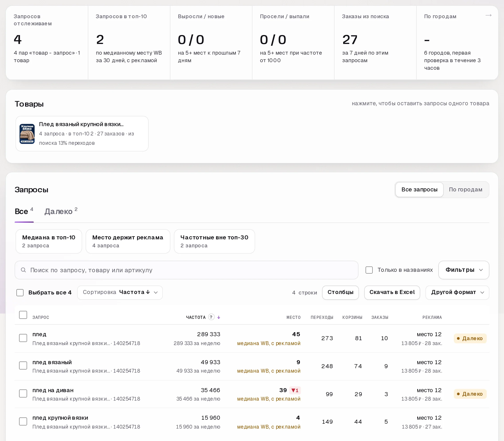Tick the Только в названиях checkbox
Image resolution: width=504 pixels, height=441 pixels.
click(x=369, y=270)
